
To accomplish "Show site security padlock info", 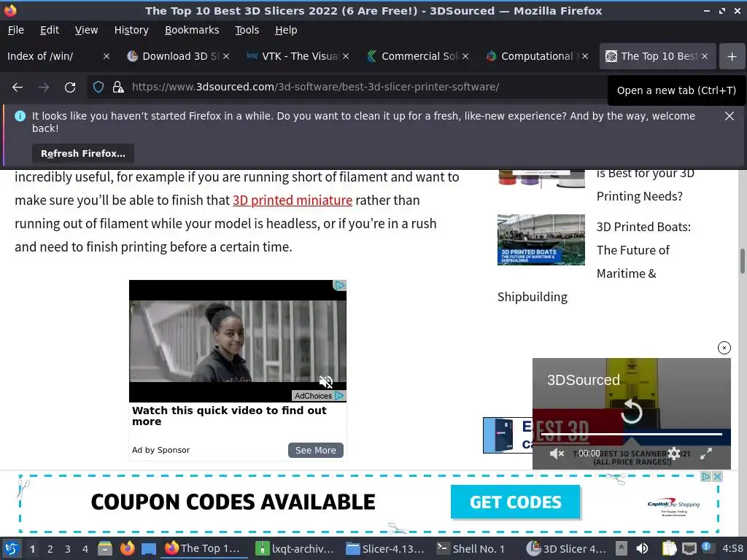I will pos(118,87).
